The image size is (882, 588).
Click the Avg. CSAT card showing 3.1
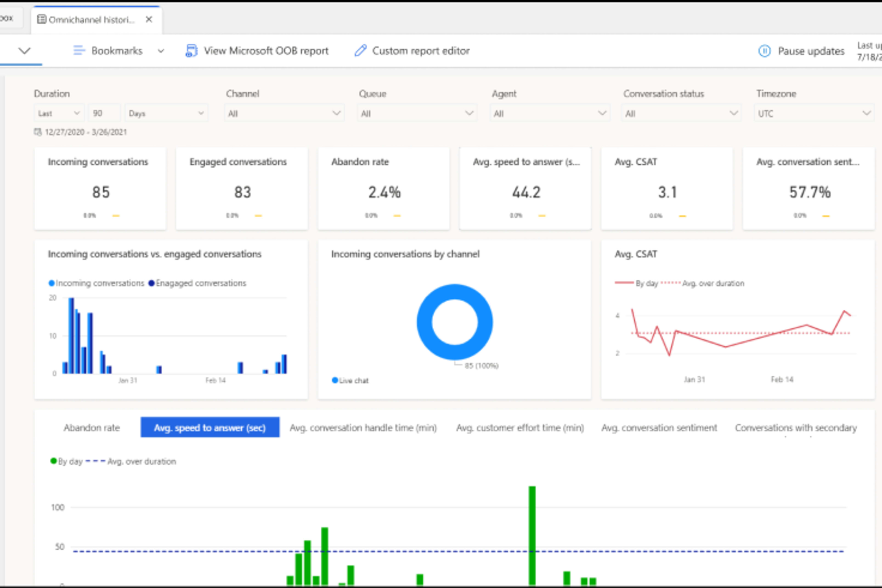pyautogui.click(x=667, y=189)
